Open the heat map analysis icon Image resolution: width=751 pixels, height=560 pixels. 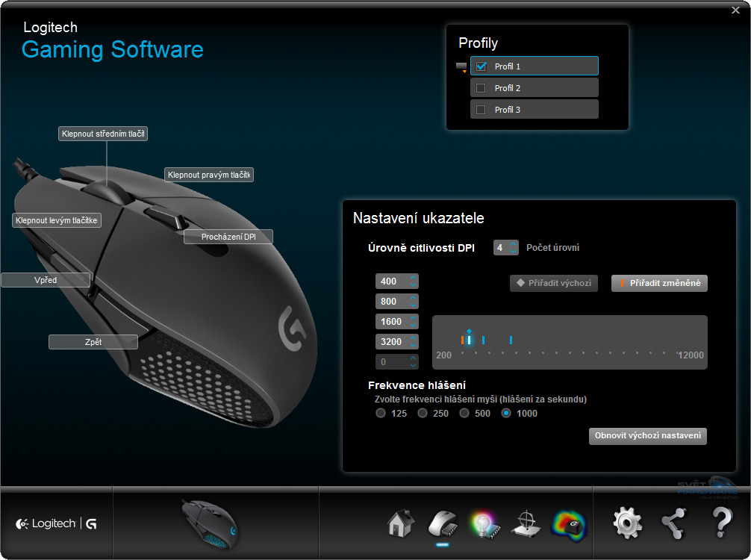click(x=569, y=523)
